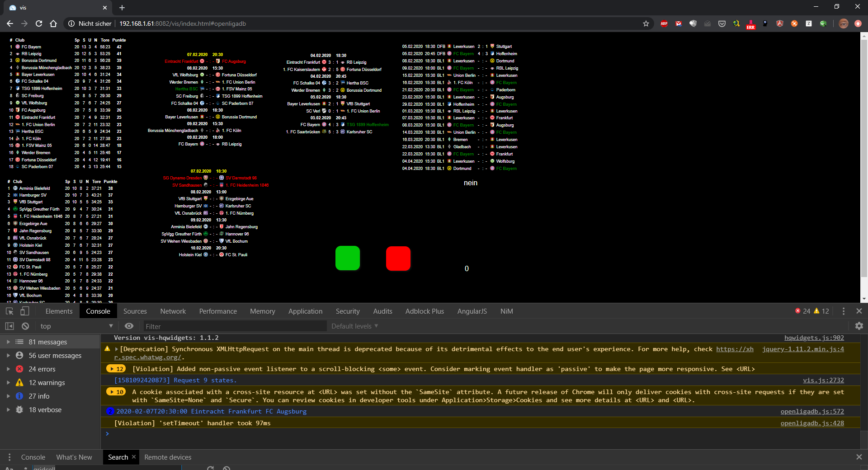
Task: Close the bottom drawer
Action: tap(859, 457)
